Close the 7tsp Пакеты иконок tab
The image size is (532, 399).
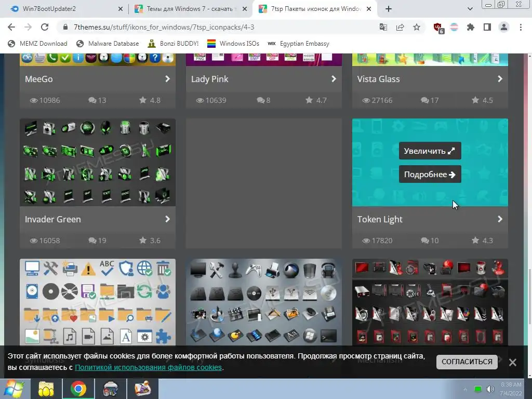click(x=369, y=9)
